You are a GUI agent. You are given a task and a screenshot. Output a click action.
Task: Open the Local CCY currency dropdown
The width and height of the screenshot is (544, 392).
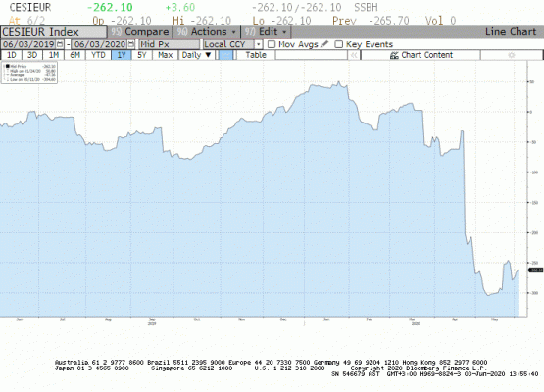[x=232, y=44]
